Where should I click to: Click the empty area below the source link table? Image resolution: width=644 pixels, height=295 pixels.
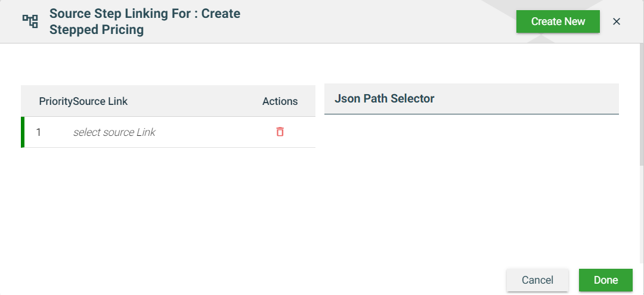point(167,203)
